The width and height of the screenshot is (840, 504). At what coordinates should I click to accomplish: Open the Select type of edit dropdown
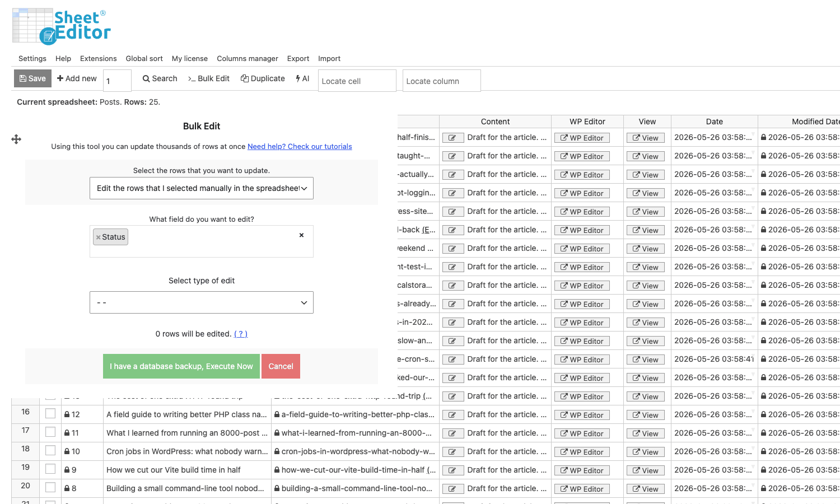[202, 302]
